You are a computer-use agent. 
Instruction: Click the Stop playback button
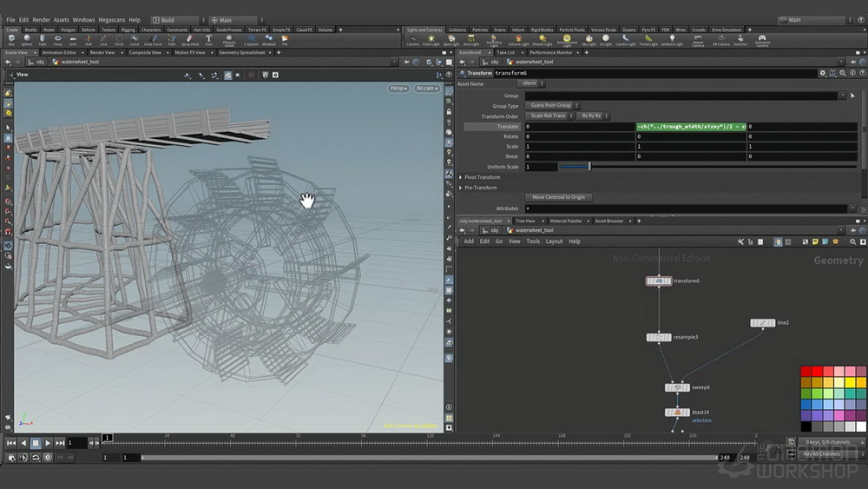click(36, 443)
